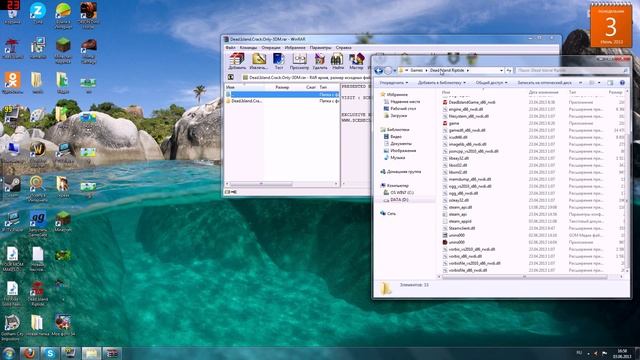Image resolution: width=640 pixels, height=360 pixels.
Task: Open the Общий доступ dropdown
Action: tap(491, 83)
